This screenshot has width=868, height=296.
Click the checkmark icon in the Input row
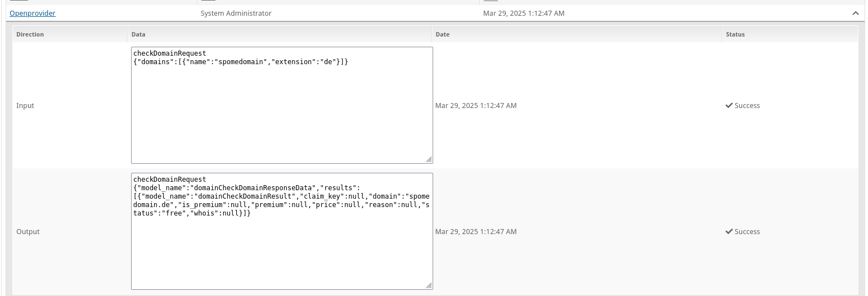pos(729,105)
